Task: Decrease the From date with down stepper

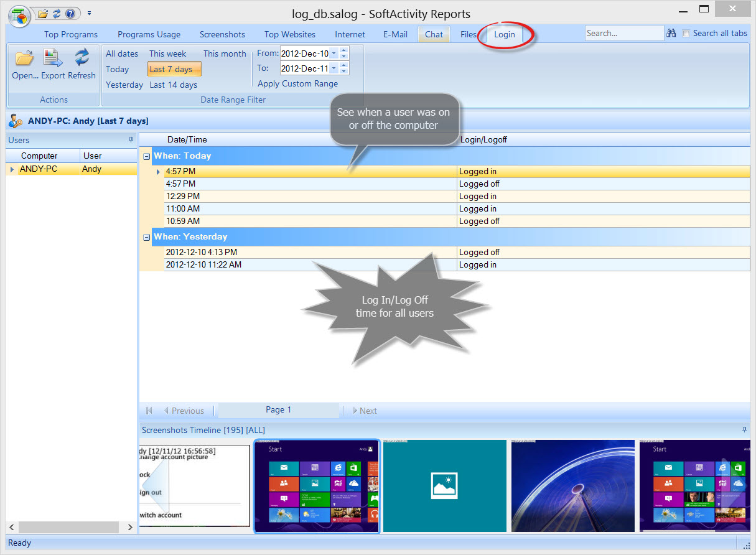Action: [344, 57]
